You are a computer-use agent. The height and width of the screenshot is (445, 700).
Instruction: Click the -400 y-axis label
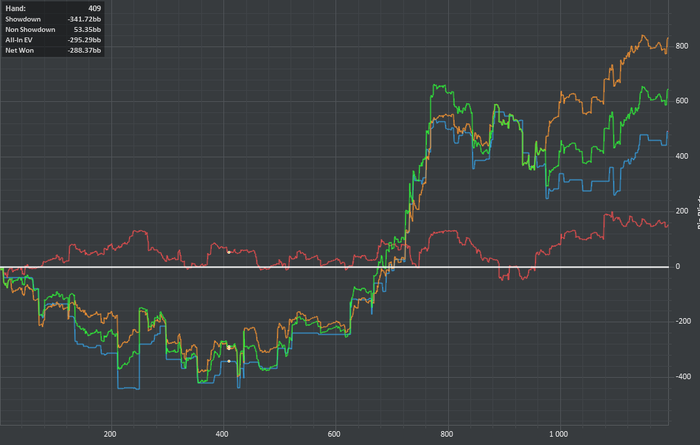tap(683, 377)
